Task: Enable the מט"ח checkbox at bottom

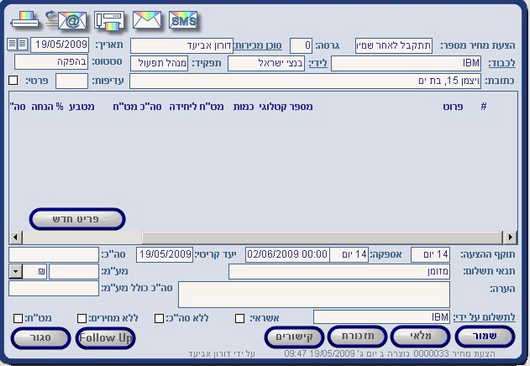Action: click(x=18, y=318)
